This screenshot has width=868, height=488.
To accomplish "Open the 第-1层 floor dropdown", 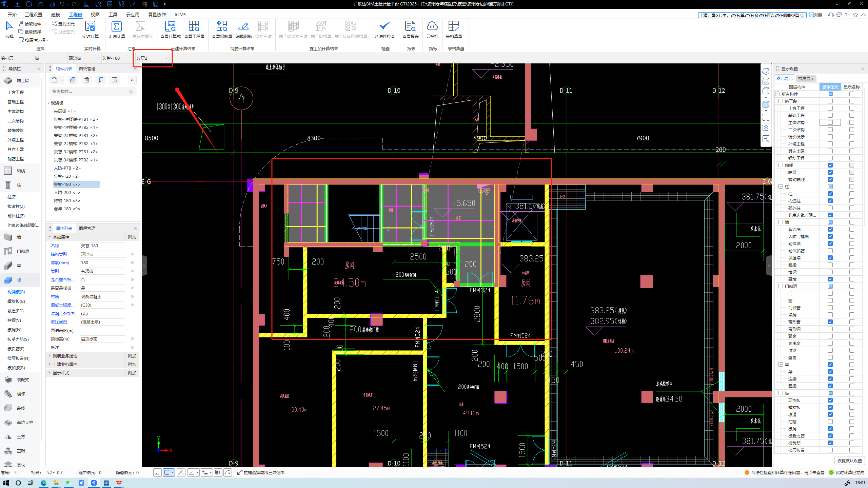I will pyautogui.click(x=17, y=58).
